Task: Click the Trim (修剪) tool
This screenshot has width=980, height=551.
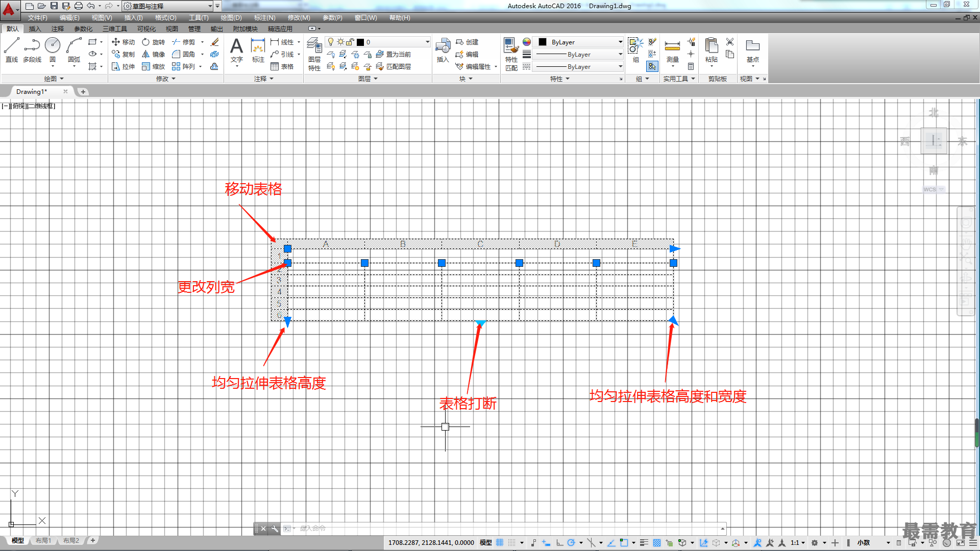Action: point(184,42)
